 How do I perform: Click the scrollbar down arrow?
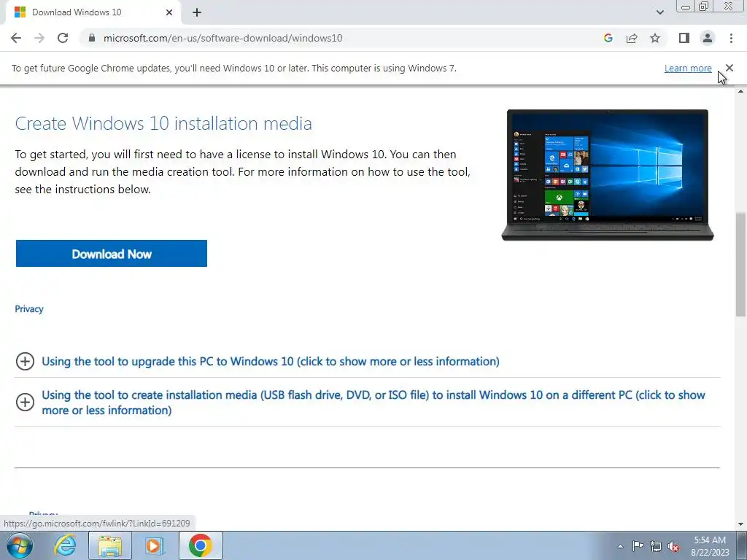click(740, 524)
